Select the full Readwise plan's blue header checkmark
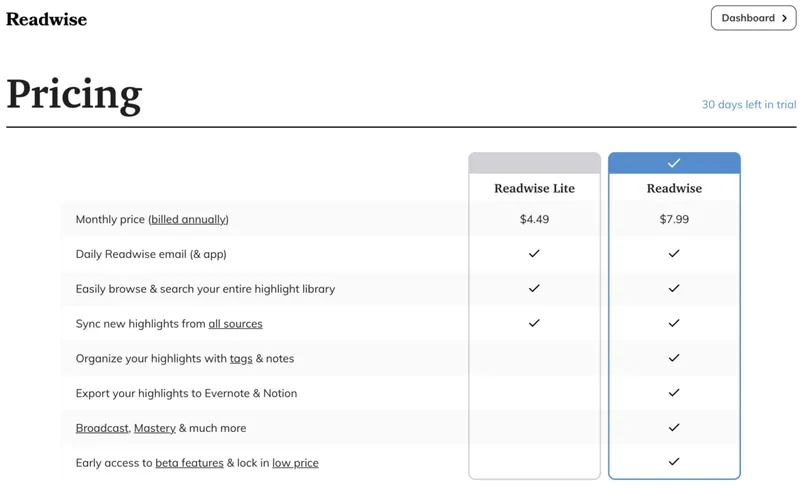Screen dimensions: 800x488 pyautogui.click(x=674, y=163)
